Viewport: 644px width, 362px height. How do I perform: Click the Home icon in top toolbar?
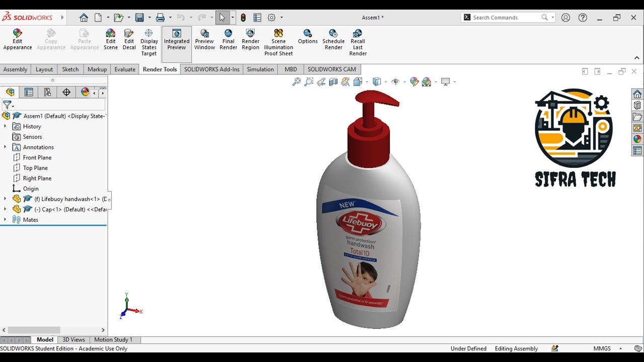tap(84, 18)
